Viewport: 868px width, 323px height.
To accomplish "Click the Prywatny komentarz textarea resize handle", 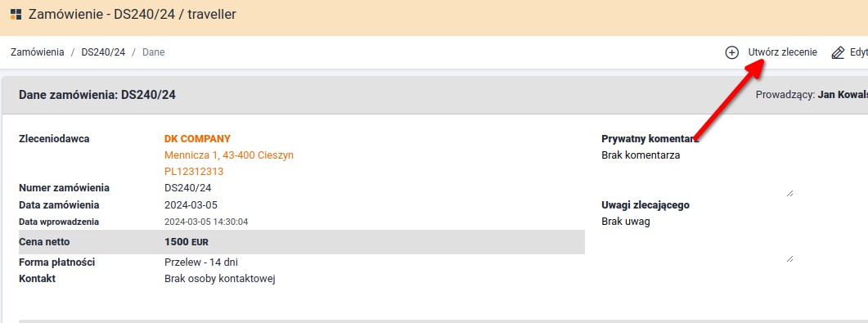I will click(790, 192).
